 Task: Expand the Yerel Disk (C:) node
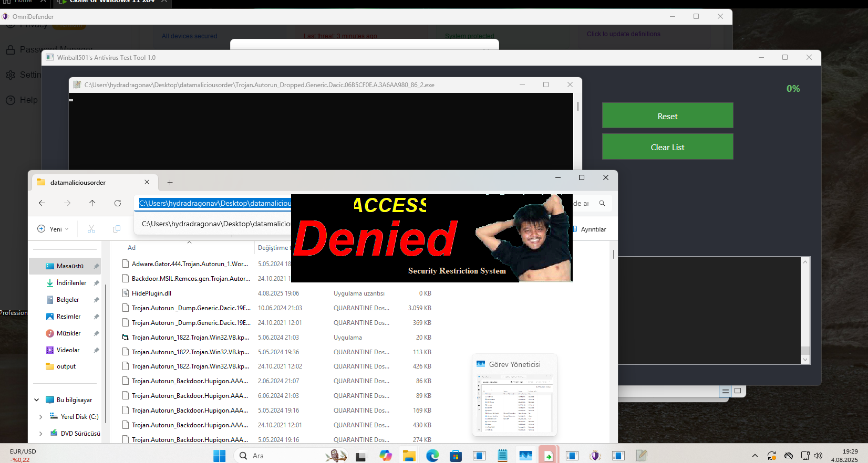tap(41, 417)
